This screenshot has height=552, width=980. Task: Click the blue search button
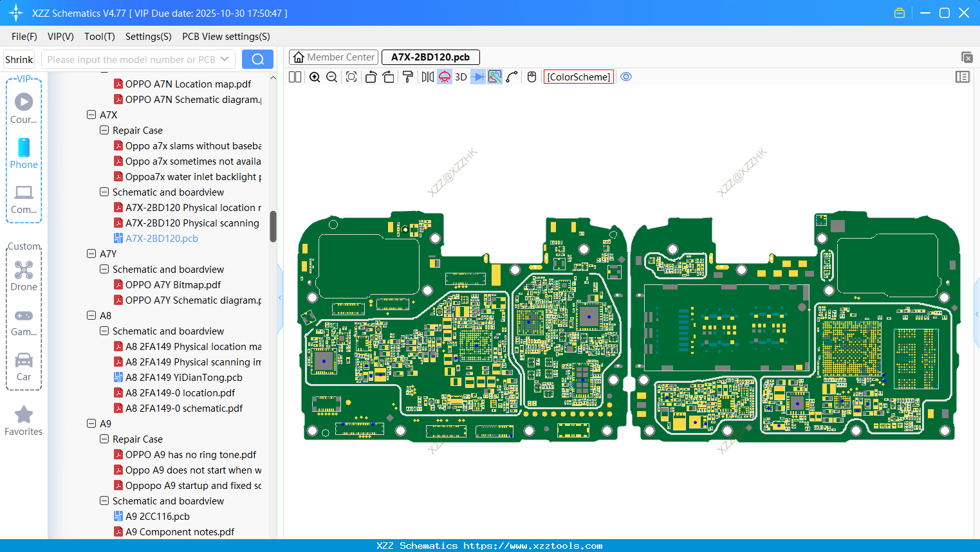click(257, 59)
